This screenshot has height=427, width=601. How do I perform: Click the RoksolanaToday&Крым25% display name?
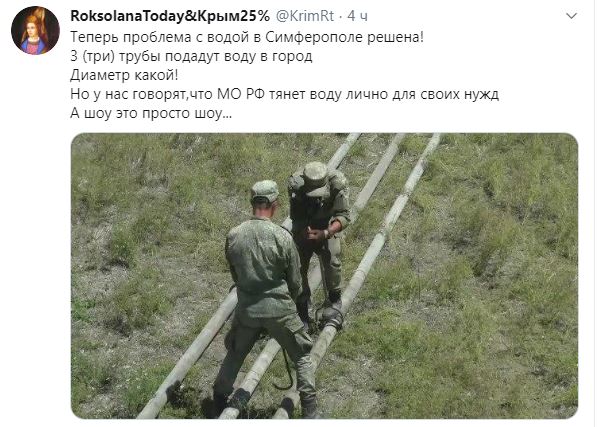coord(170,16)
